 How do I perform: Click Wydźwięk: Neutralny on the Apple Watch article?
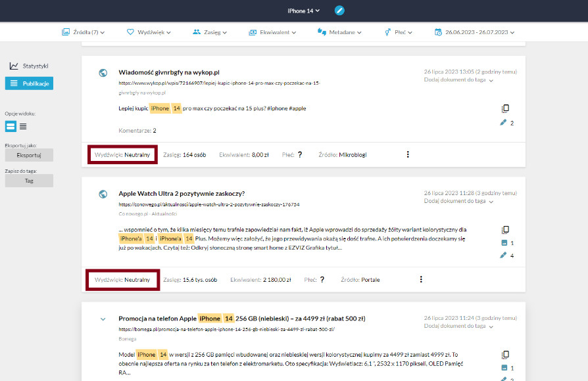pos(122,280)
